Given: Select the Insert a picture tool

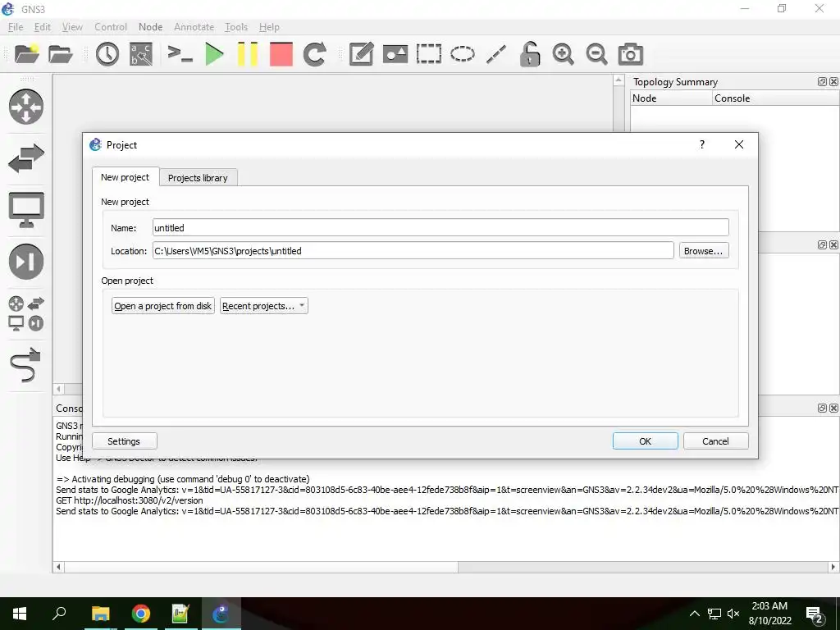Looking at the screenshot, I should pyautogui.click(x=395, y=54).
